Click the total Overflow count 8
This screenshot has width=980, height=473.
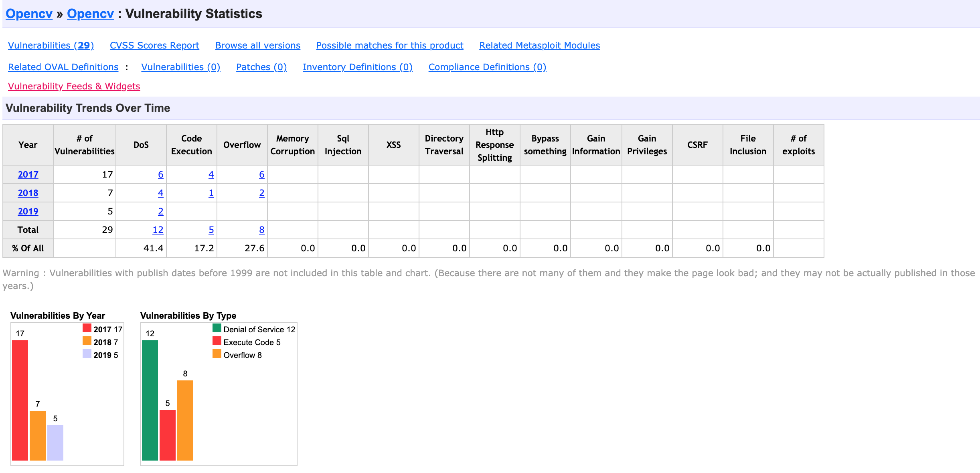tap(261, 230)
